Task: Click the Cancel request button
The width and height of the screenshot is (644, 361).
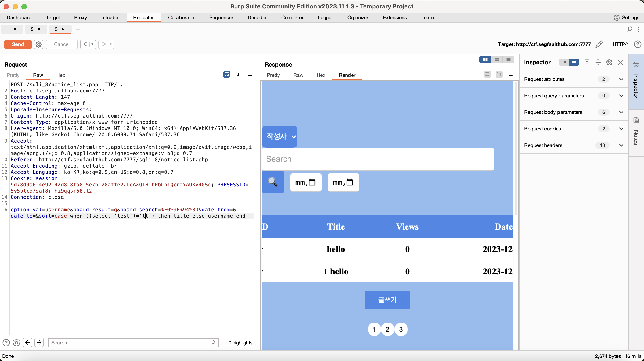Action: pos(61,44)
